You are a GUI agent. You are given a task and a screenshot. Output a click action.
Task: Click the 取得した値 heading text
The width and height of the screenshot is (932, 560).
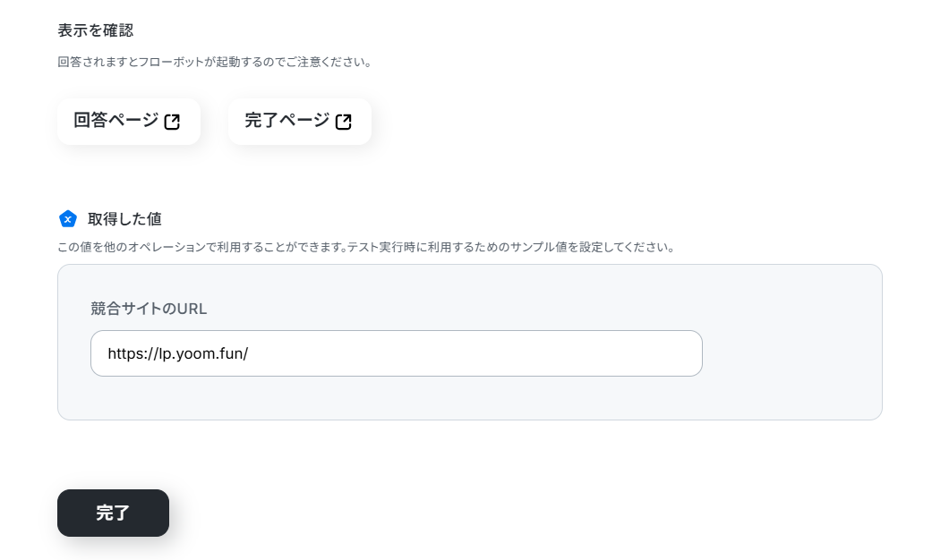point(124,219)
